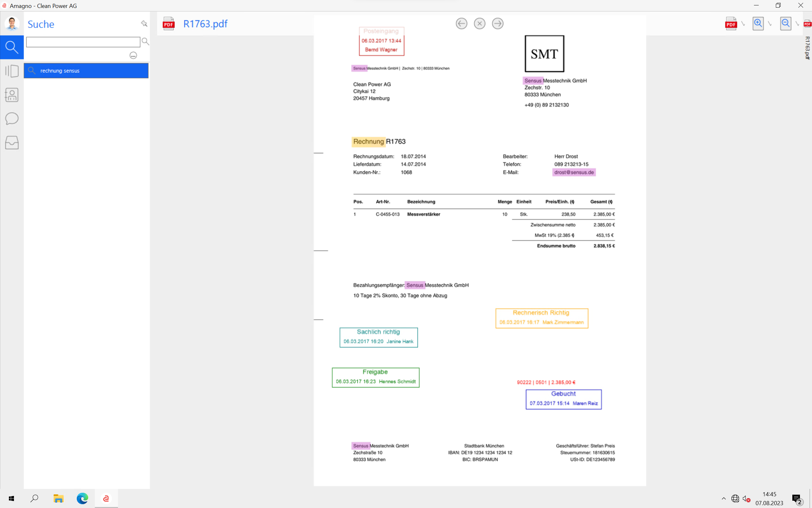812x508 pixels.
Task: Focus the search text field
Action: (83, 42)
